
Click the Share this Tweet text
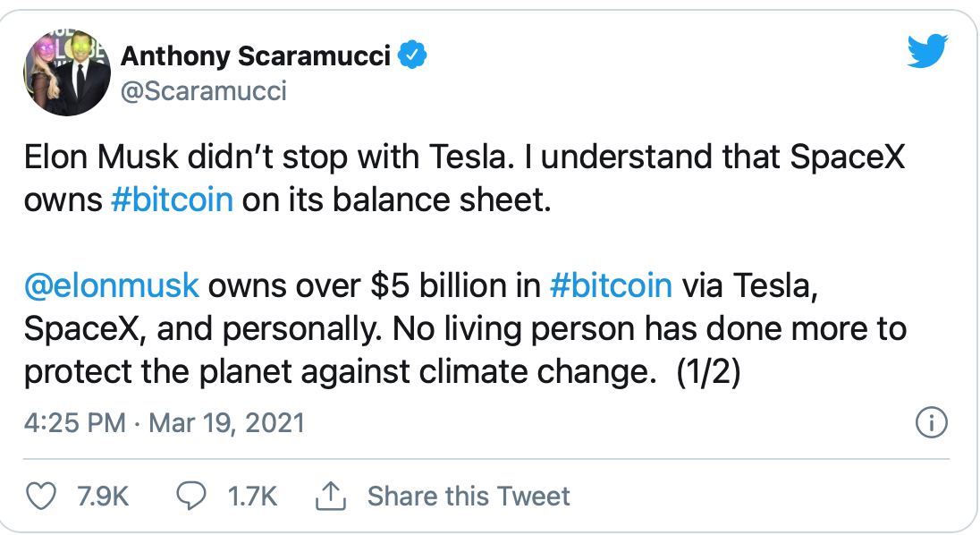(469, 496)
